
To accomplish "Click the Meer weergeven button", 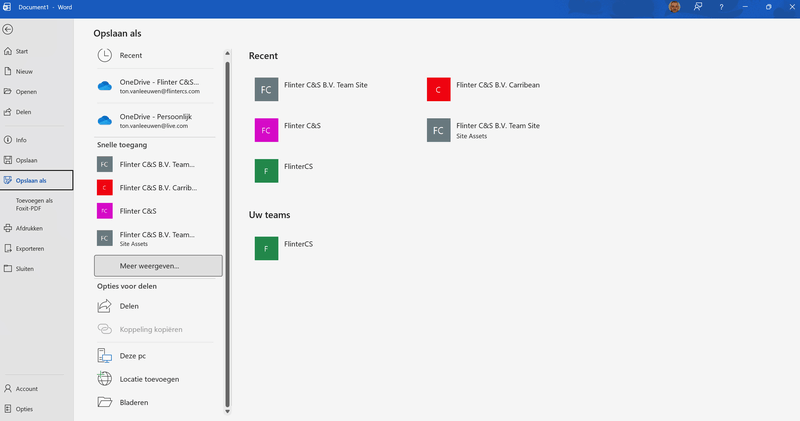I will [x=158, y=266].
